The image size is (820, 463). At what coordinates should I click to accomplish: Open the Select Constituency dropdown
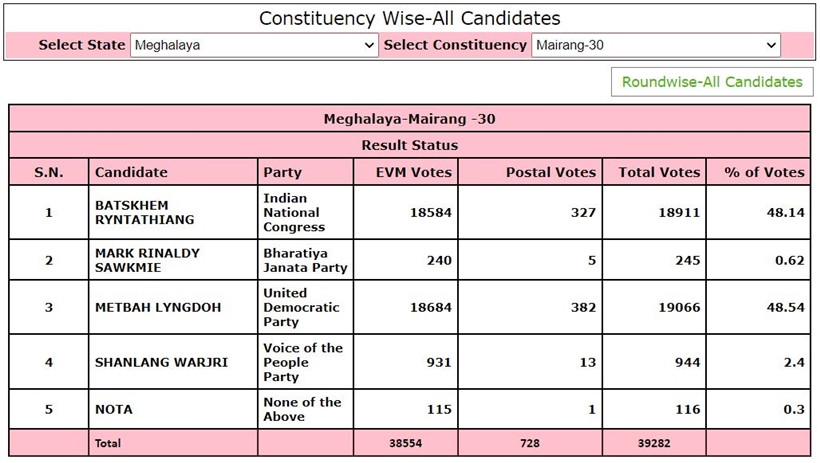click(656, 46)
